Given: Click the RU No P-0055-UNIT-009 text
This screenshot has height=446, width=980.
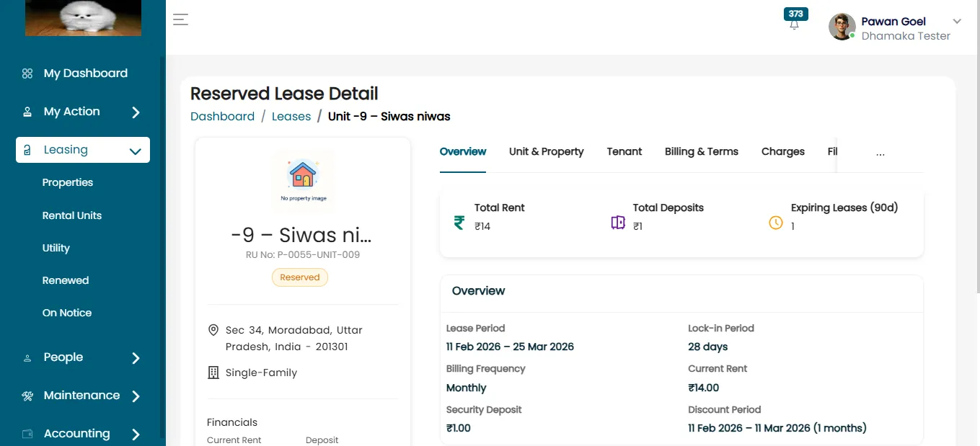Looking at the screenshot, I should coord(303,254).
